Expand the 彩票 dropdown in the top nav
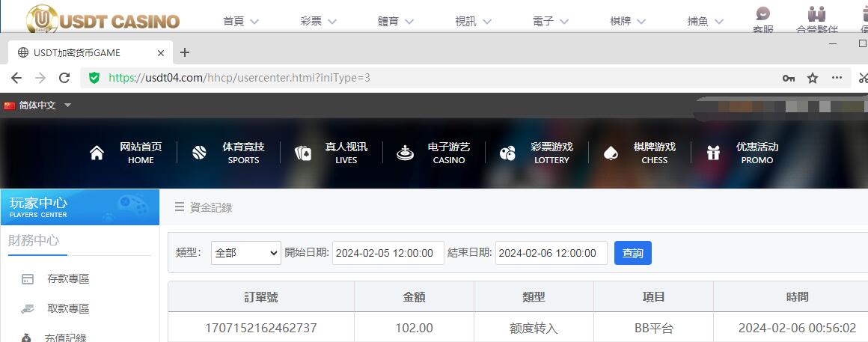This screenshot has height=342, width=868. (x=318, y=22)
